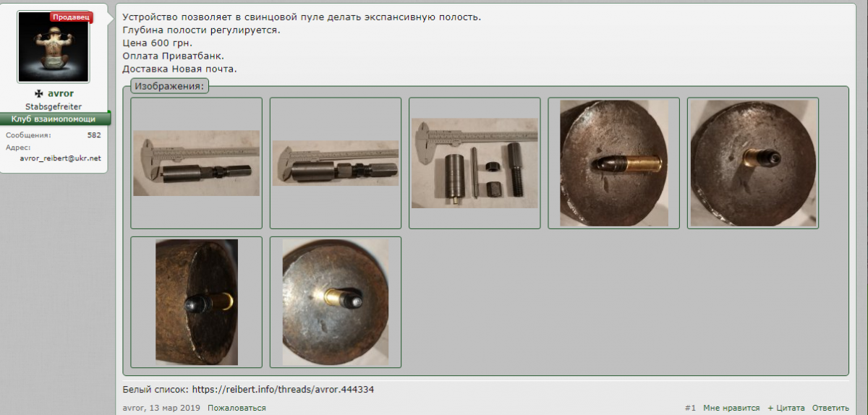This screenshot has width=868, height=415.
Task: Open fifth thumbnail at end of first row
Action: (752, 163)
